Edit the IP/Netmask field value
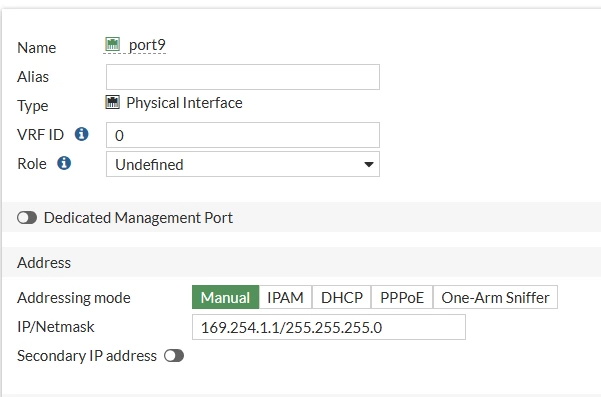The height and width of the screenshot is (397, 601). click(x=329, y=327)
